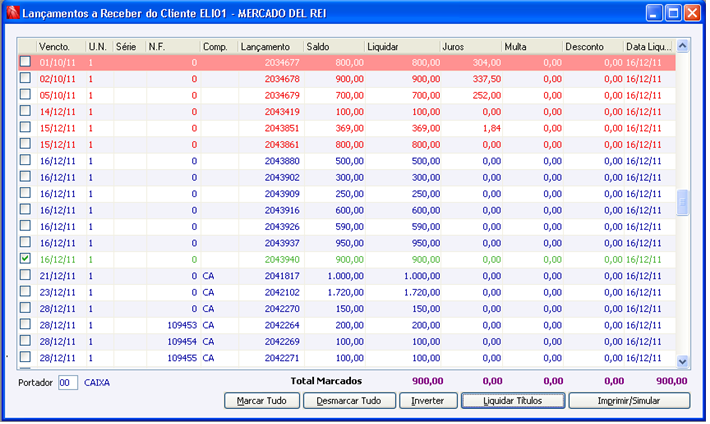Click CAIXA portador name
Screen dimensions: 710x424
coord(97,382)
